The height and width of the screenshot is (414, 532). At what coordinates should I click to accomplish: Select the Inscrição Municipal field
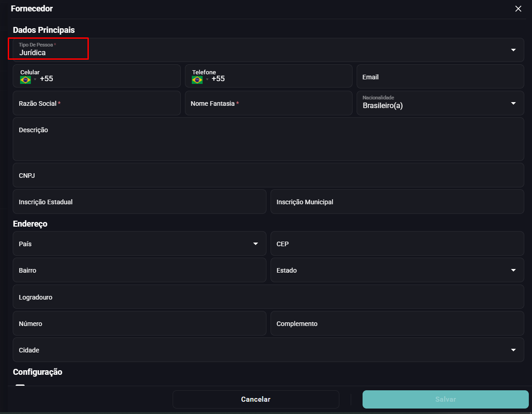click(397, 202)
